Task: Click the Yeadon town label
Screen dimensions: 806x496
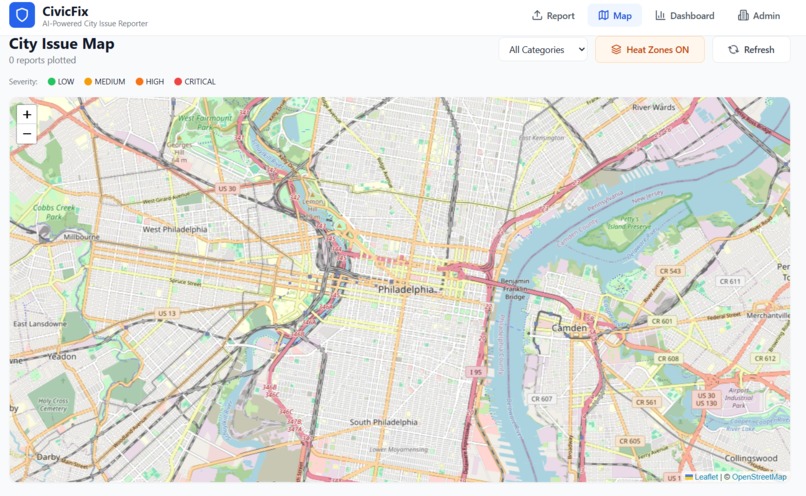Action: pyautogui.click(x=62, y=356)
